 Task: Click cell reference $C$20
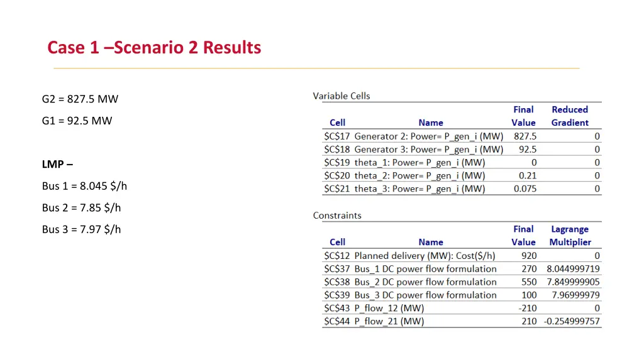[337, 176]
